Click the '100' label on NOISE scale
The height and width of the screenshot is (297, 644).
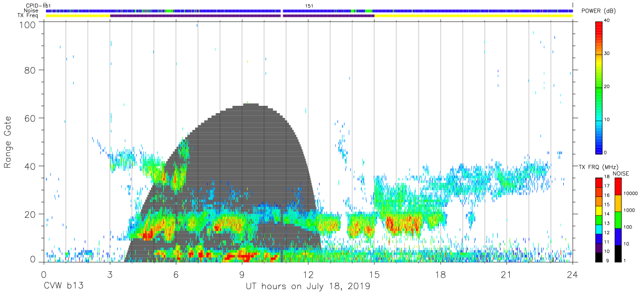(627, 227)
